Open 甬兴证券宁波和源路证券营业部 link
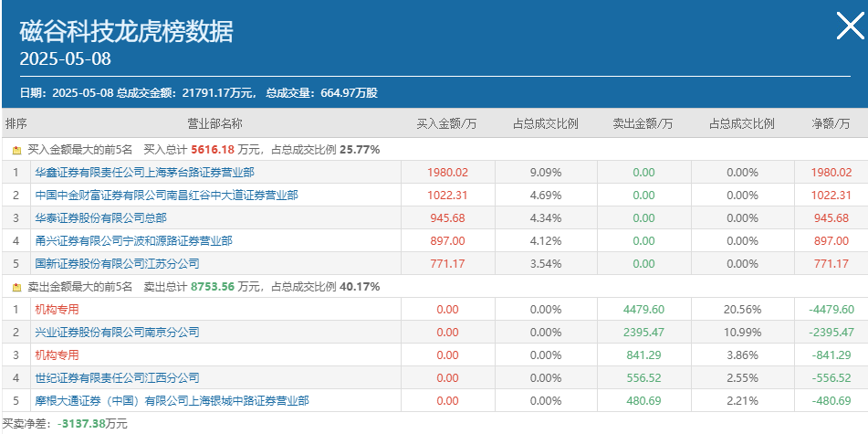This screenshot has width=868, height=434. 133,240
